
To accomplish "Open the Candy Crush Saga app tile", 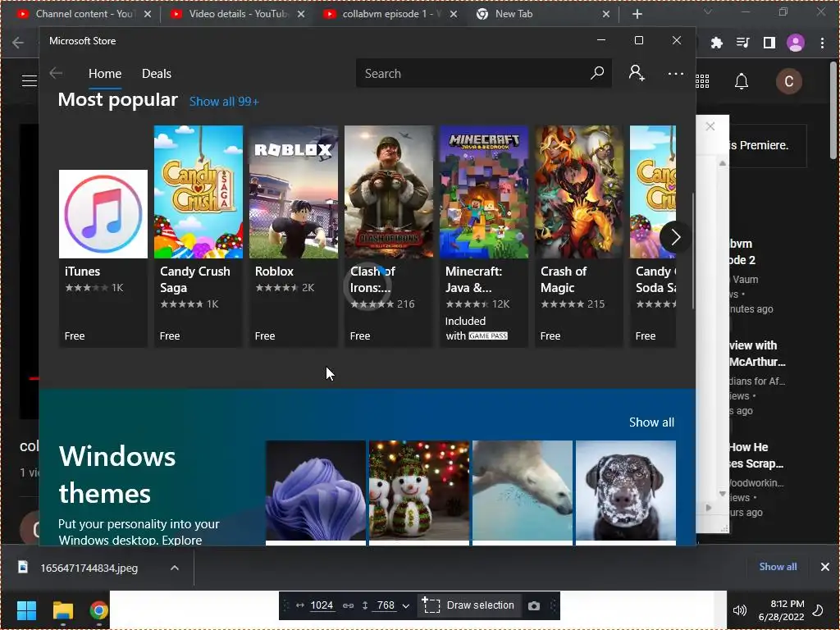I will pos(199,236).
